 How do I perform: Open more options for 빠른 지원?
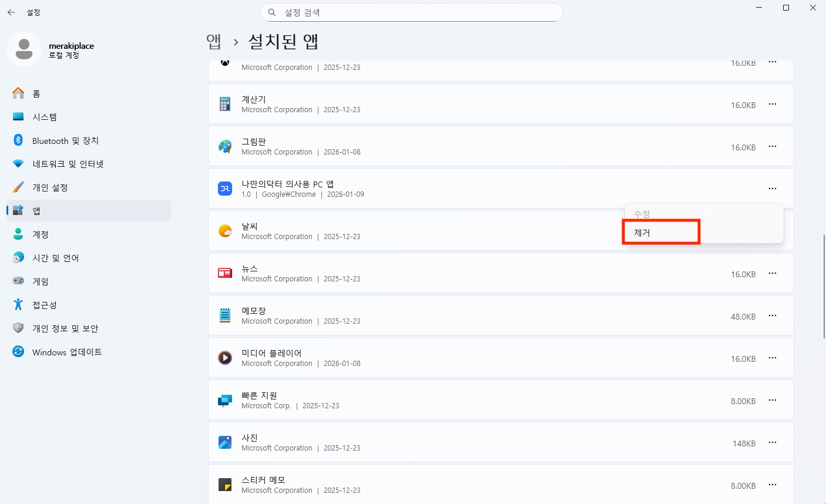click(x=773, y=400)
